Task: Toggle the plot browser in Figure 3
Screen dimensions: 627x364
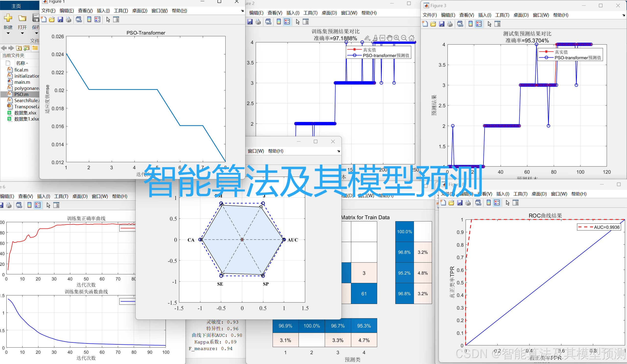Action: point(498,24)
